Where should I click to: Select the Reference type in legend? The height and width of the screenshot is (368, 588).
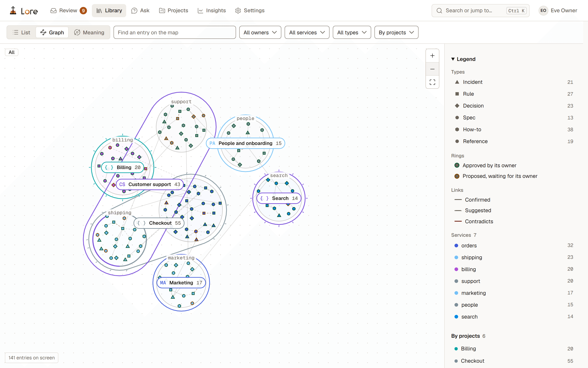(x=514, y=141)
